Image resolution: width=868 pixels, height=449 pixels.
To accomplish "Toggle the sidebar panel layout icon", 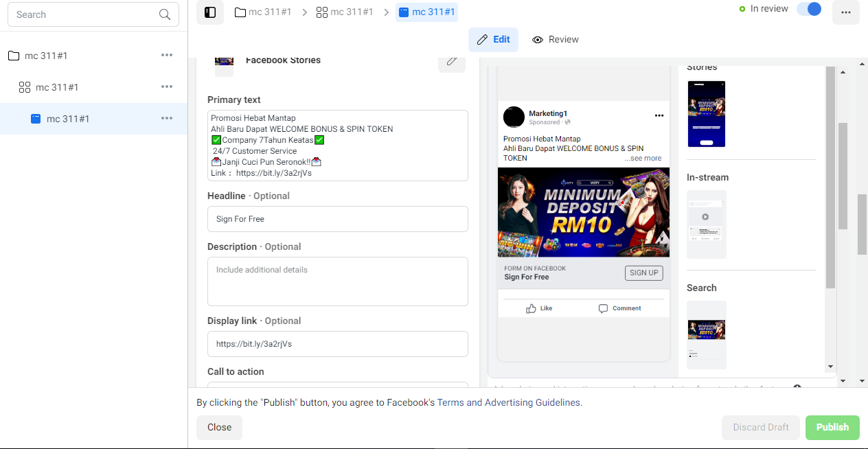I will tap(210, 12).
